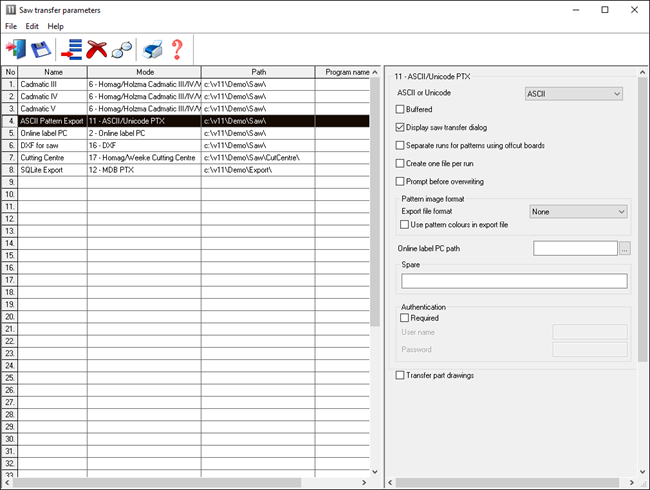Image resolution: width=650 pixels, height=490 pixels.
Task: Print using the printer icon
Action: pos(152,48)
